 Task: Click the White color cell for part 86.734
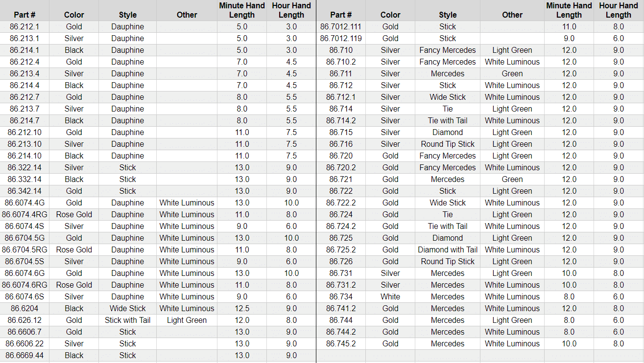[390, 296]
